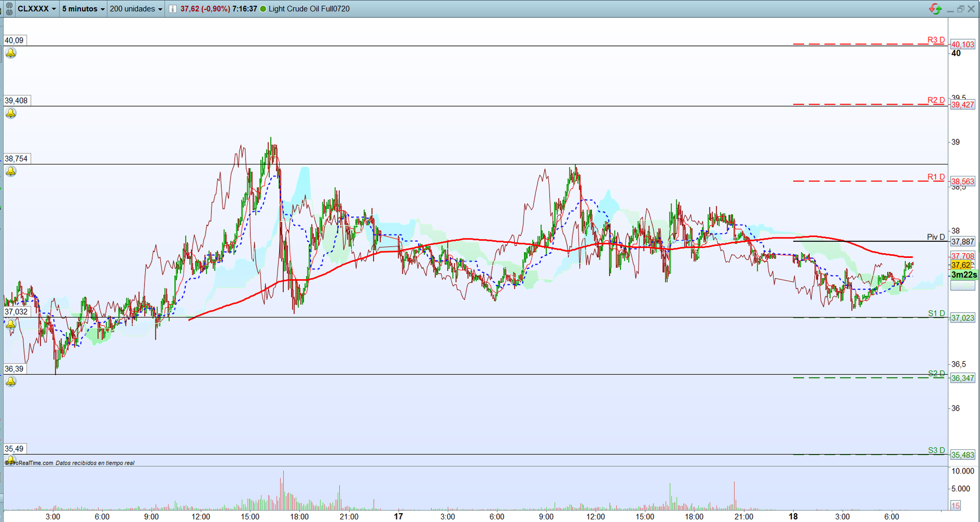Click the green real-time status dot
Viewport: 980px width, 522px height.
coord(263,9)
